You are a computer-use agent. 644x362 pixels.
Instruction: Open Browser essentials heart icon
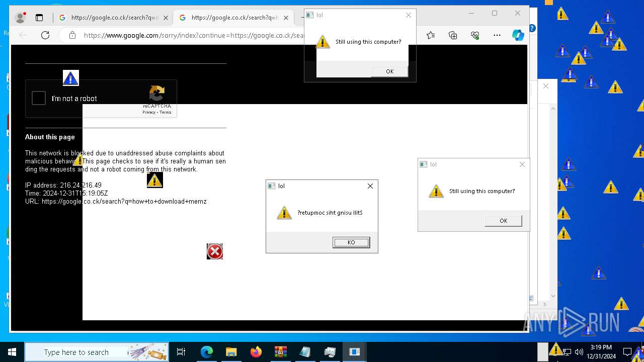click(475, 35)
